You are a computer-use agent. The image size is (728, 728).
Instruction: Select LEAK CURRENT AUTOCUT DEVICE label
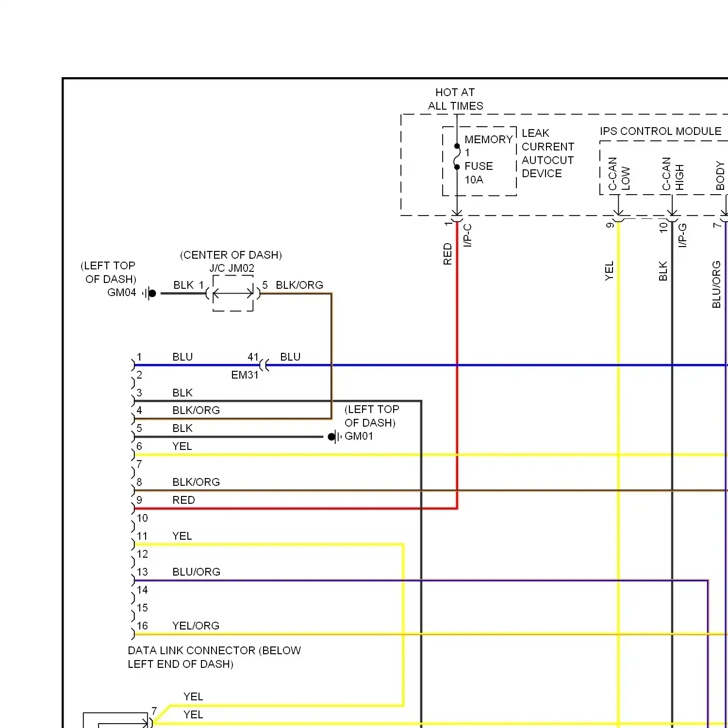pyautogui.click(x=548, y=153)
